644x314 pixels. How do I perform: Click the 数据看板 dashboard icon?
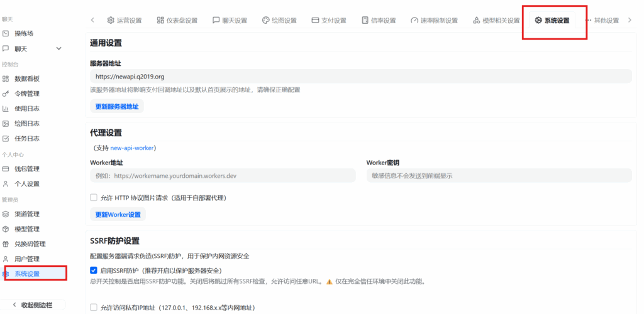coord(6,78)
